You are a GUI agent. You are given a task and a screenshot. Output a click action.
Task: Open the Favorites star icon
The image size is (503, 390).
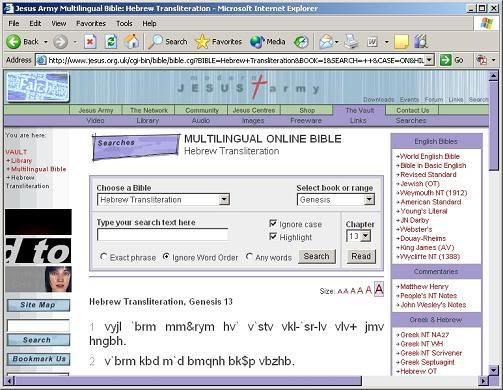tap(202, 42)
